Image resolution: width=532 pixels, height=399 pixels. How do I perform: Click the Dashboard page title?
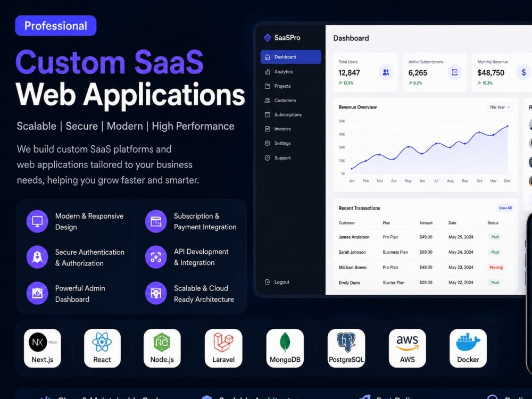click(x=351, y=38)
